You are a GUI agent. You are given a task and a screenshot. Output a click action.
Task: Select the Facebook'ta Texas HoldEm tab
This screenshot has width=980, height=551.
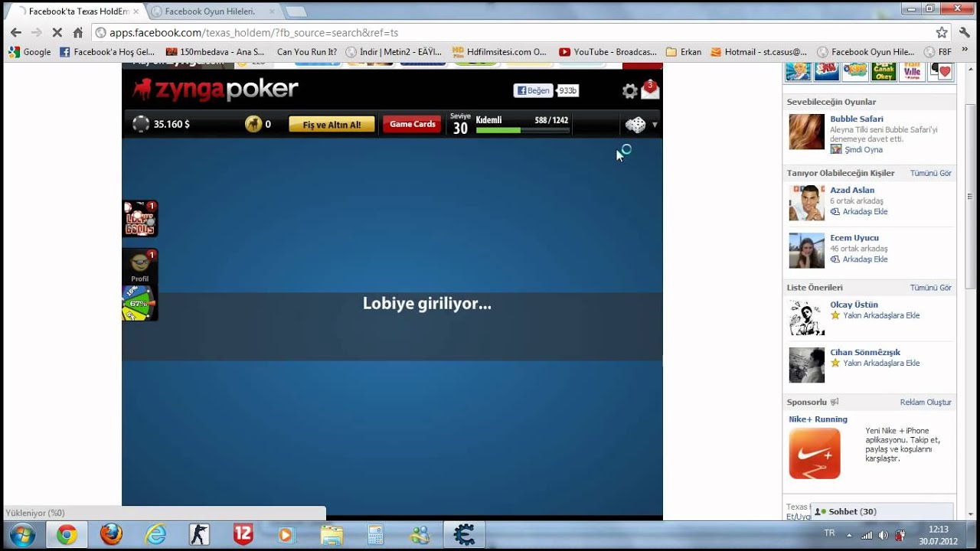pyautogui.click(x=78, y=11)
